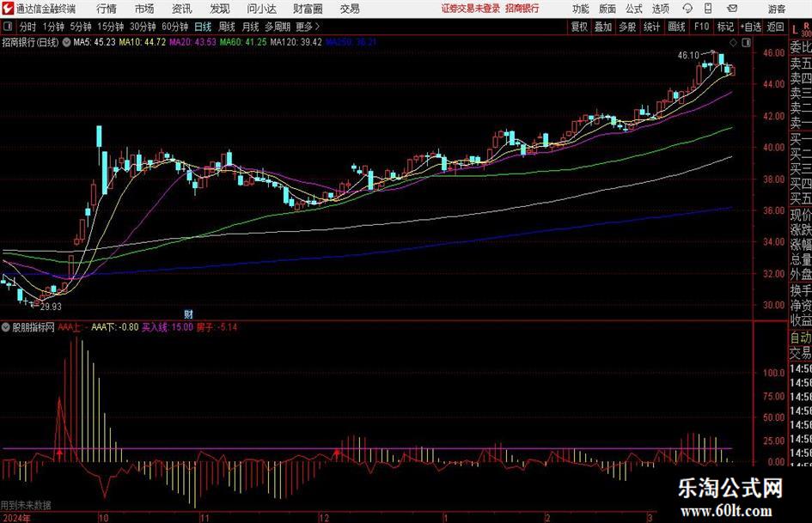Click the 游客 user label
812x523 pixels.
(776, 9)
